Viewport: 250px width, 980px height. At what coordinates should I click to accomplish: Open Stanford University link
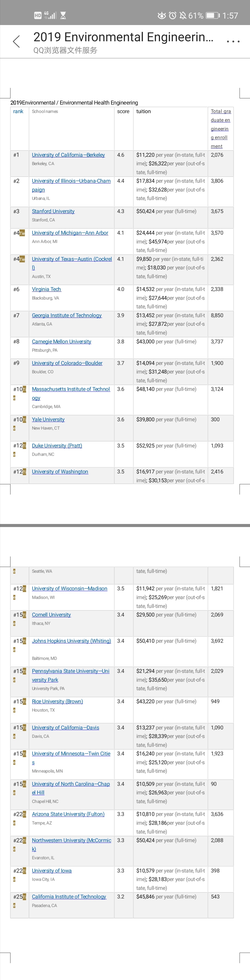(53, 211)
